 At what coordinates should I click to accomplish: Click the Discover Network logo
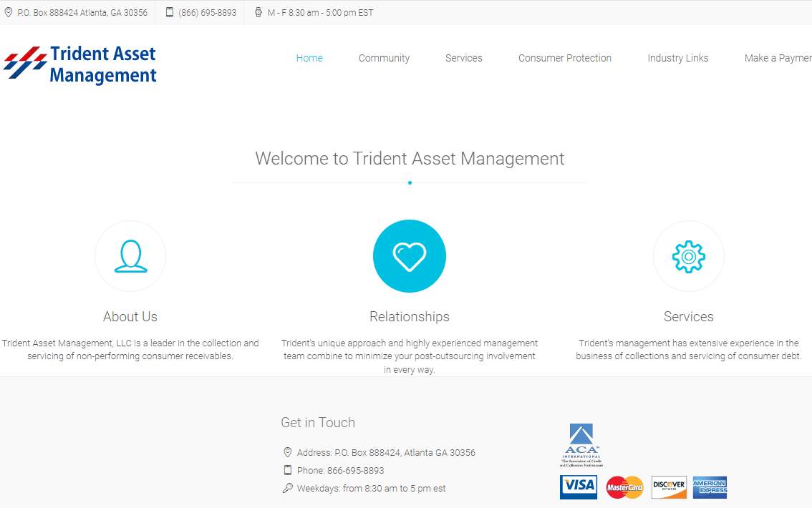point(669,487)
